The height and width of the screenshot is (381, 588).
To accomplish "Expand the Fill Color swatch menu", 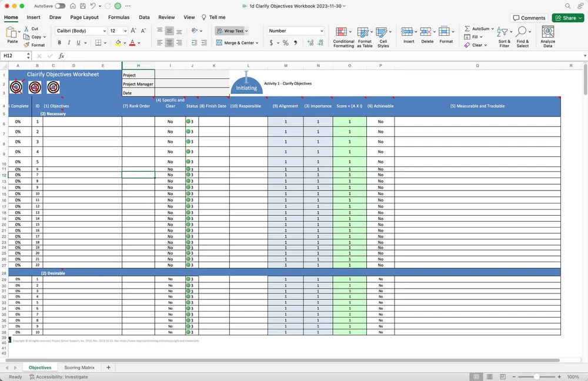I will click(123, 42).
